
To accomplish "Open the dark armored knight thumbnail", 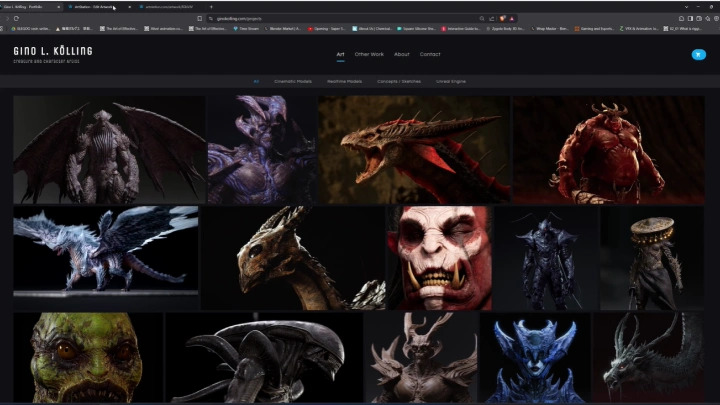I will coord(546,258).
